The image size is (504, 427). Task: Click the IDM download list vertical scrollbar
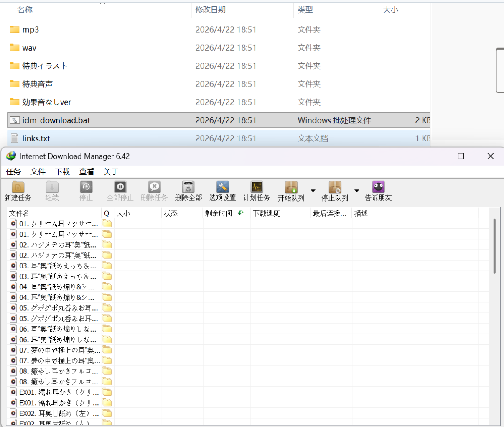pyautogui.click(x=494, y=246)
